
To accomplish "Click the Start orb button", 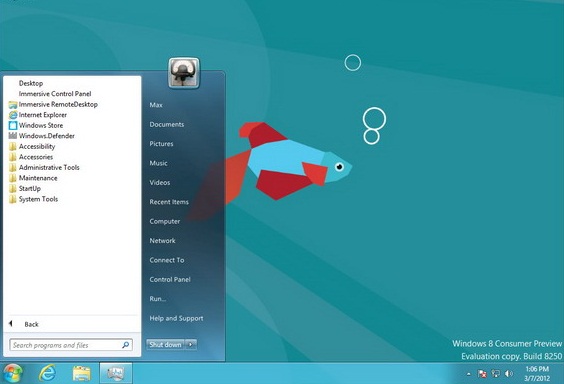I will [x=12, y=373].
